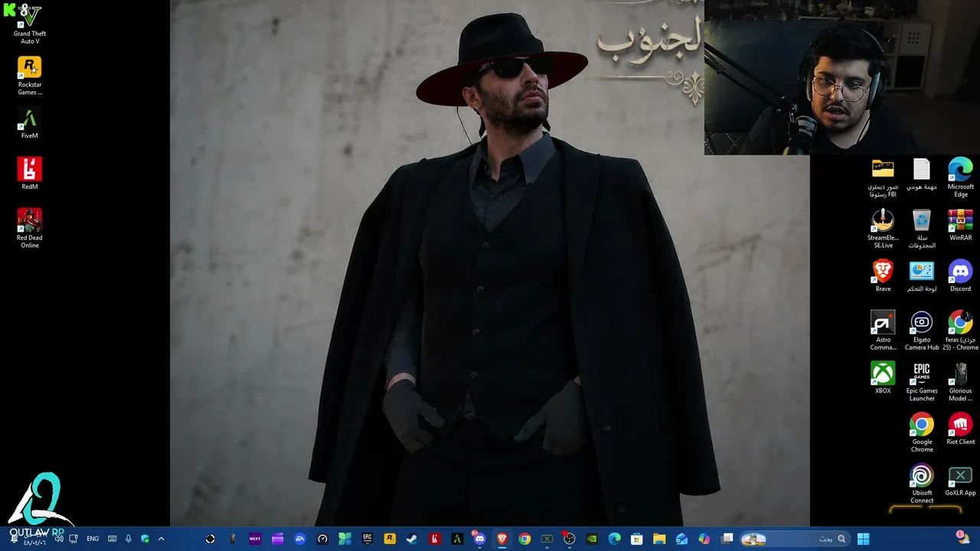
Task: Select the Ubisoft Connect desktop shortcut
Action: (x=922, y=484)
